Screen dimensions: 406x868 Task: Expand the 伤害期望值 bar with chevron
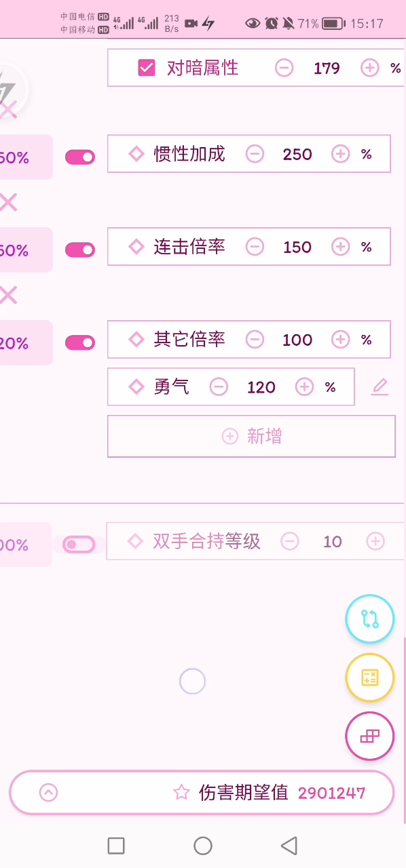pyautogui.click(x=48, y=792)
